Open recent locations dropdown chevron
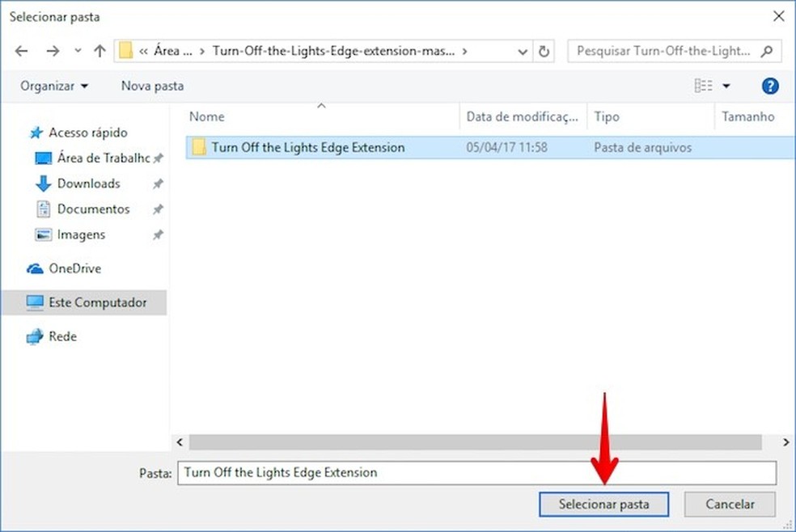This screenshot has width=796, height=532. (x=78, y=51)
